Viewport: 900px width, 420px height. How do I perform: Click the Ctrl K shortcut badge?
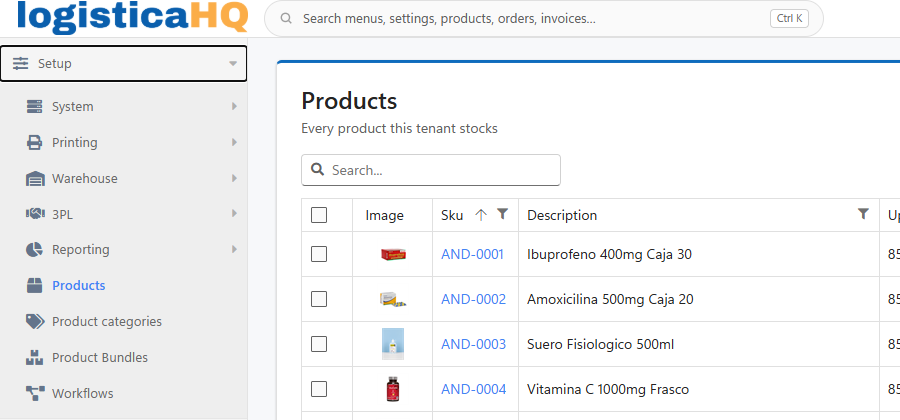coord(789,18)
